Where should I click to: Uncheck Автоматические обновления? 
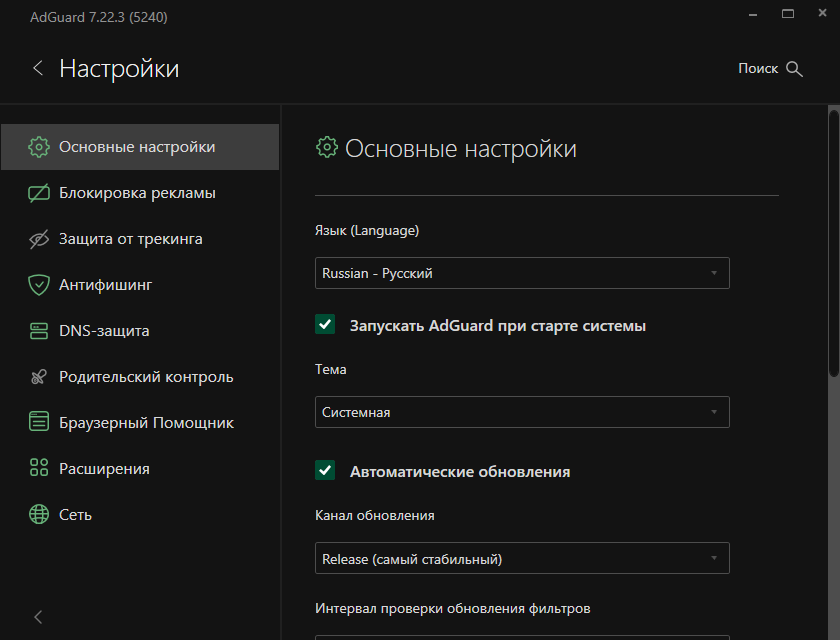coord(325,470)
